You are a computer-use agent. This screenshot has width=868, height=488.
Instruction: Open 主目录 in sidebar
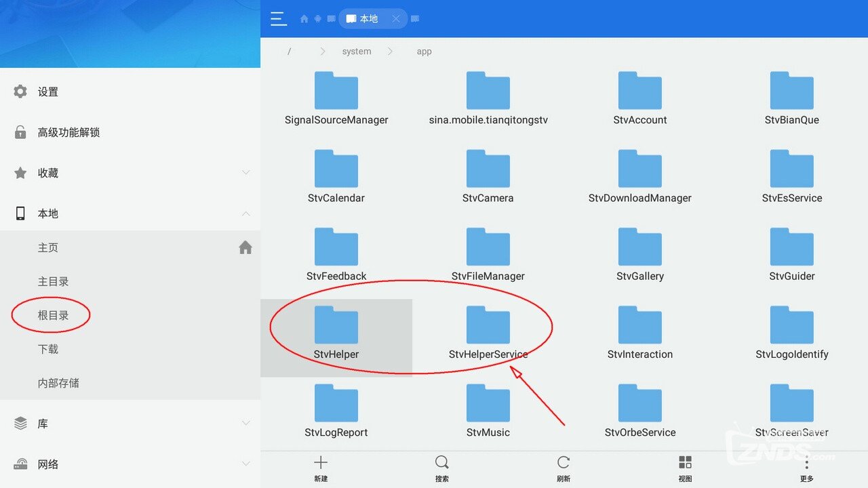[x=130, y=281]
